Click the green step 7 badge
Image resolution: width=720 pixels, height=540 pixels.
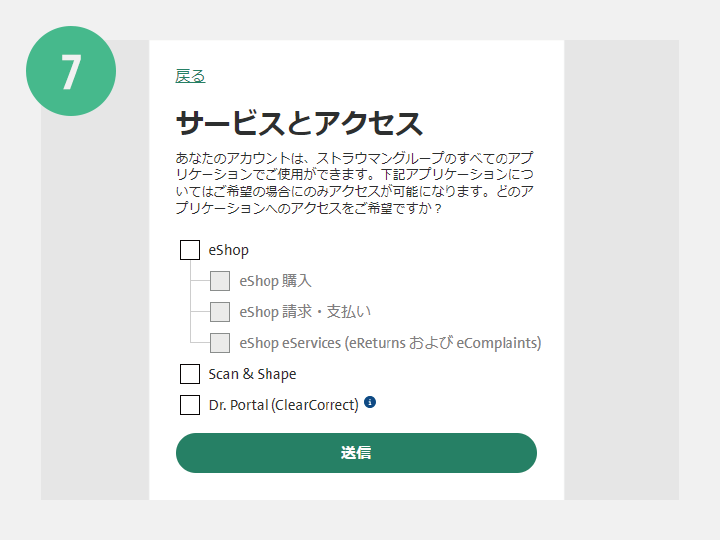click(x=71, y=71)
